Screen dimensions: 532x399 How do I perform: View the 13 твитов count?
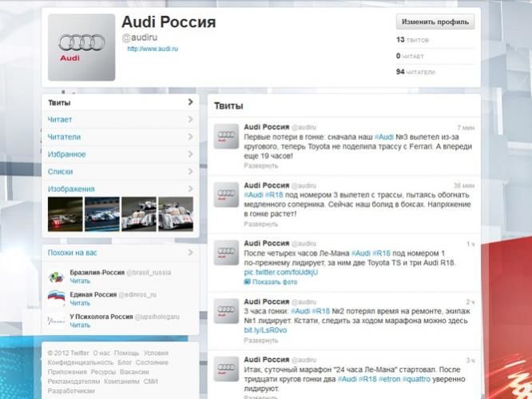pos(412,40)
